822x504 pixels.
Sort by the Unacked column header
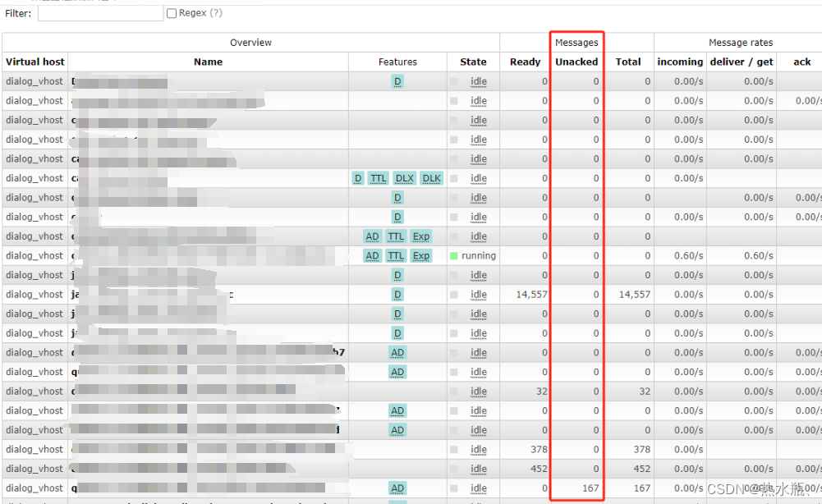coord(576,62)
